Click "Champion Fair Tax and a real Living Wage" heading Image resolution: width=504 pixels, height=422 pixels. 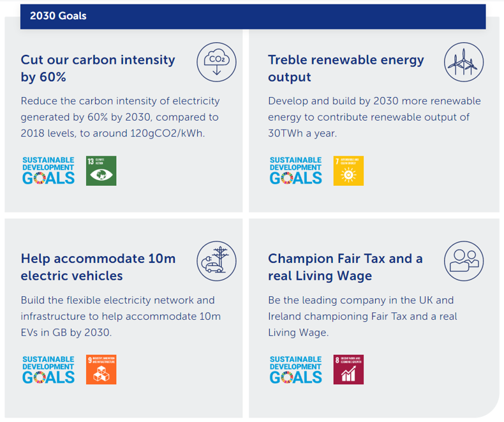[x=345, y=267]
